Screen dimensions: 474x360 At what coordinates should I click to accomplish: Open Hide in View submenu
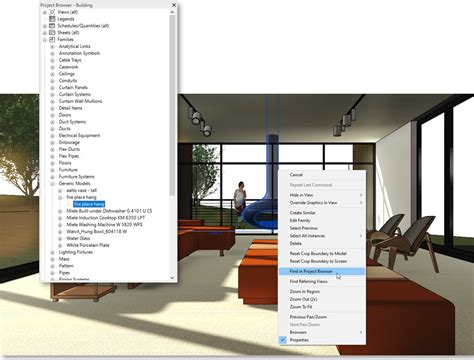point(322,195)
